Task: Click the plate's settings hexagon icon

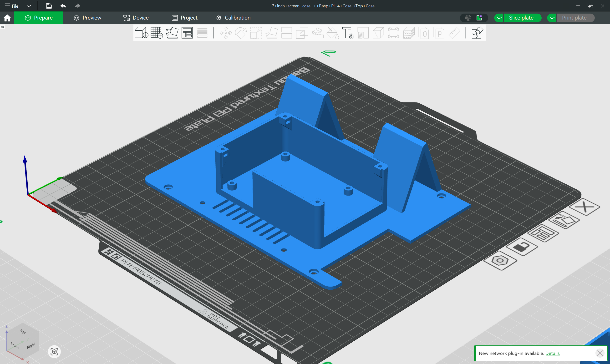Action: click(x=500, y=260)
